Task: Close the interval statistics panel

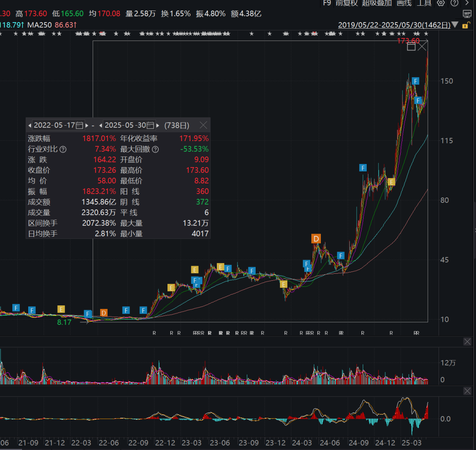Action: tap(203, 125)
